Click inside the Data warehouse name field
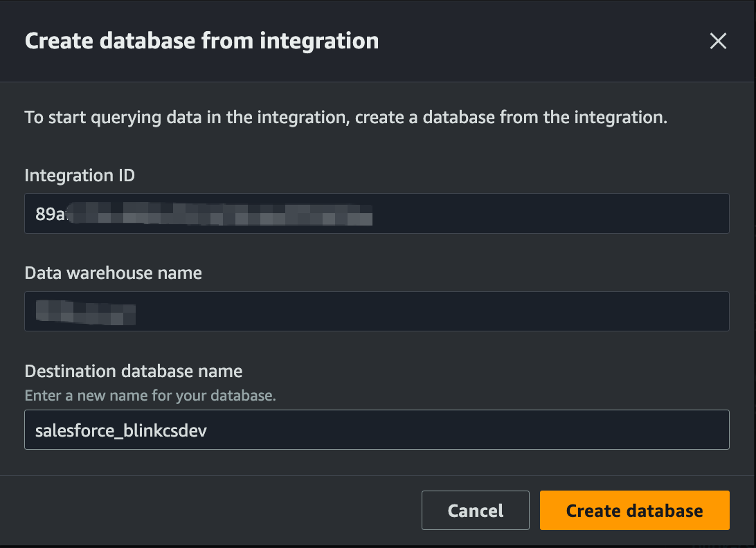 point(377,311)
